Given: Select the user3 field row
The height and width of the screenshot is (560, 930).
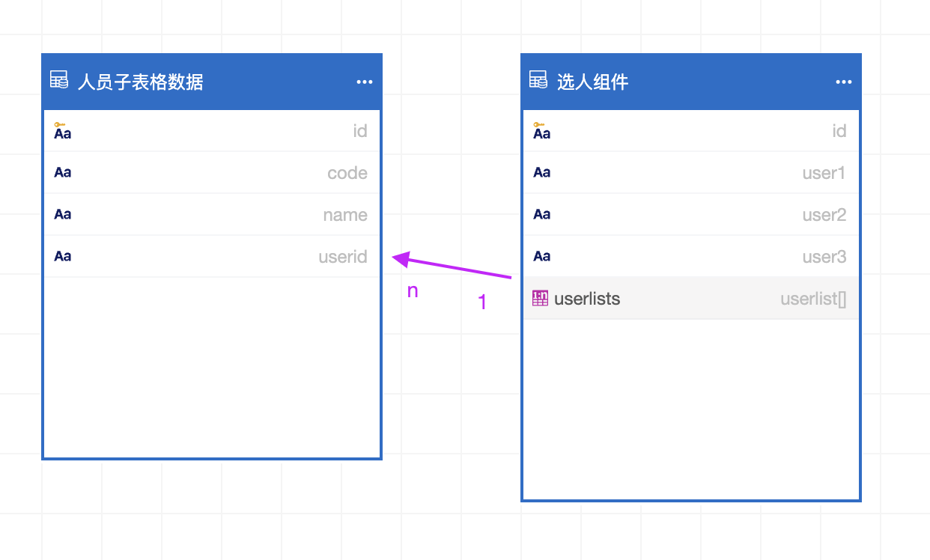Looking at the screenshot, I should pyautogui.click(x=691, y=257).
